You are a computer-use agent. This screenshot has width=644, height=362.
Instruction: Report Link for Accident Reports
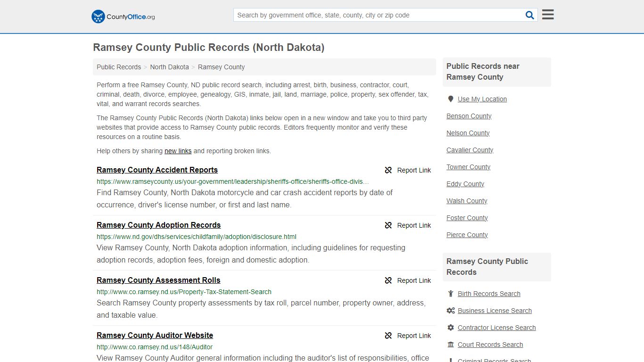click(414, 170)
